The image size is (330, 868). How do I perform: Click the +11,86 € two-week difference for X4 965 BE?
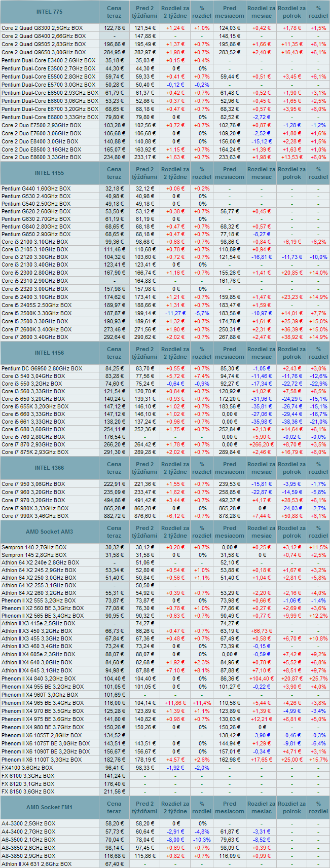click(x=175, y=703)
